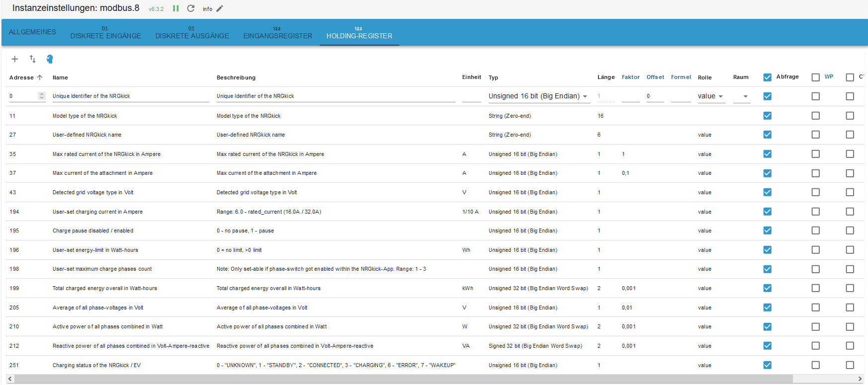Uncheck Abfrage for address 0 row
868x385 pixels.
(x=768, y=96)
